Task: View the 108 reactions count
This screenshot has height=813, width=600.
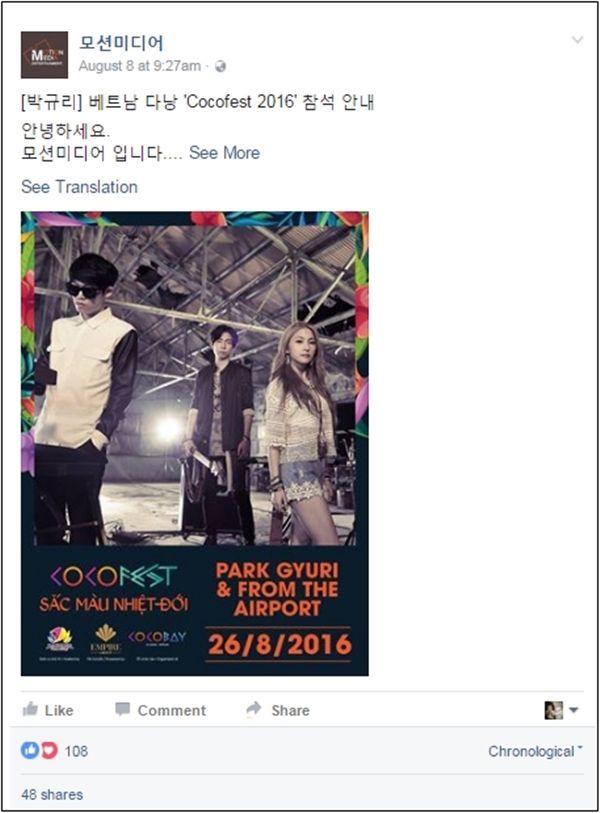Action: pyautogui.click(x=76, y=751)
